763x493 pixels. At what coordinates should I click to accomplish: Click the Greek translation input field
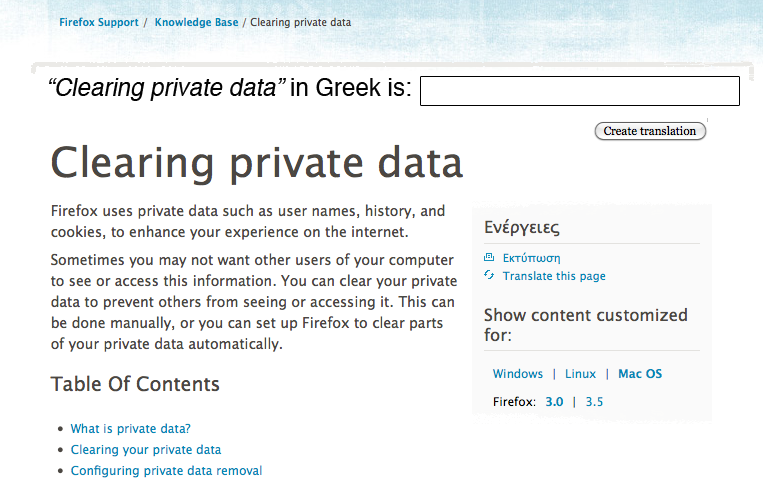580,91
